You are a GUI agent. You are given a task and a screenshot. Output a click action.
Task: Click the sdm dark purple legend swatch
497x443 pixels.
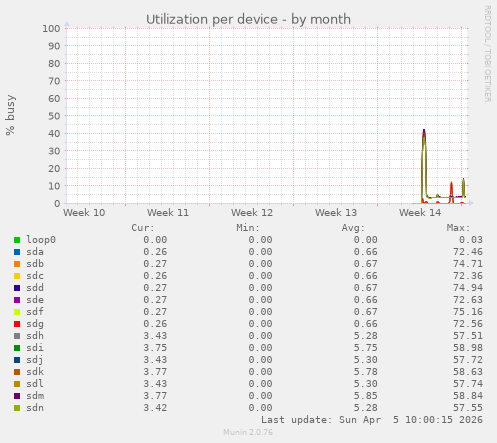pyautogui.click(x=17, y=396)
